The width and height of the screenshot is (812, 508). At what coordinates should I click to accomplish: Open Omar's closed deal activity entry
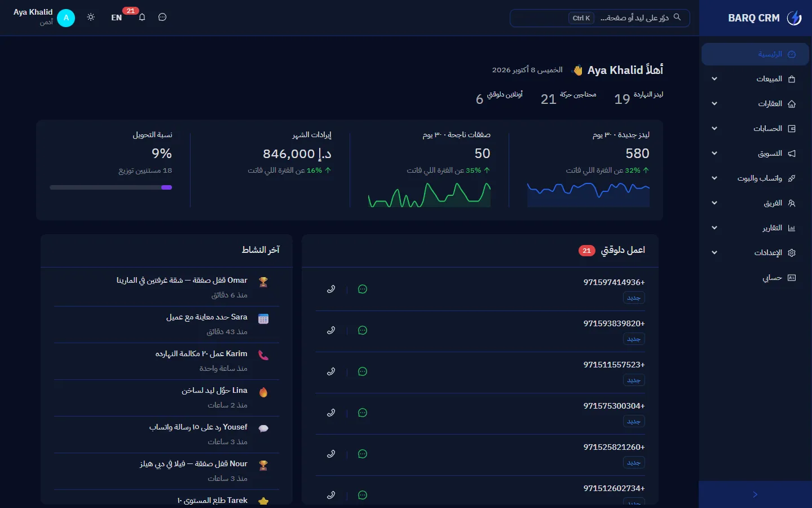[167, 287]
